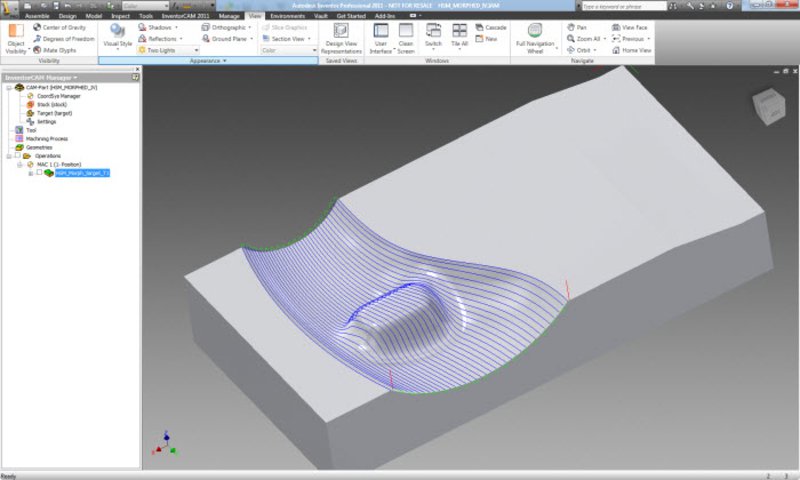The height and width of the screenshot is (480, 800).
Task: Click the Cascade windows button
Action: pyautogui.click(x=490, y=27)
